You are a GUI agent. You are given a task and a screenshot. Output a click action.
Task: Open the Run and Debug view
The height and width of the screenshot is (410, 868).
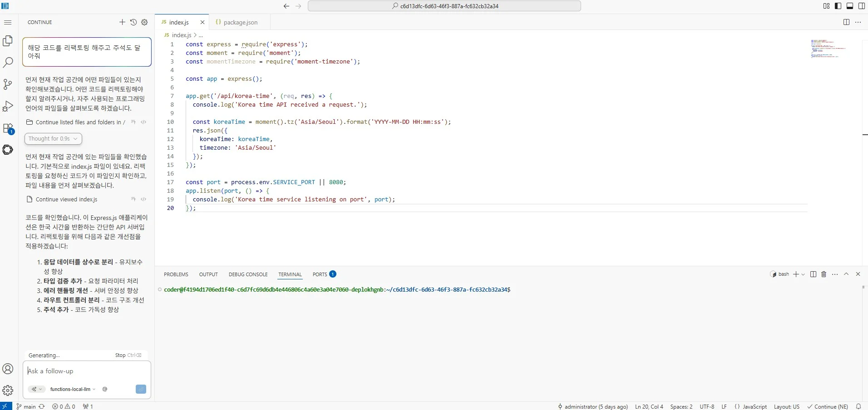tap(8, 106)
